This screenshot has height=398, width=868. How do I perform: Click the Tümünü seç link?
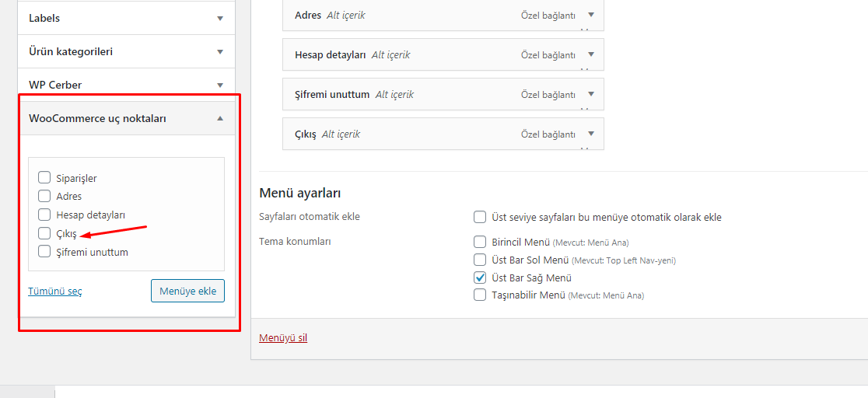coord(54,292)
